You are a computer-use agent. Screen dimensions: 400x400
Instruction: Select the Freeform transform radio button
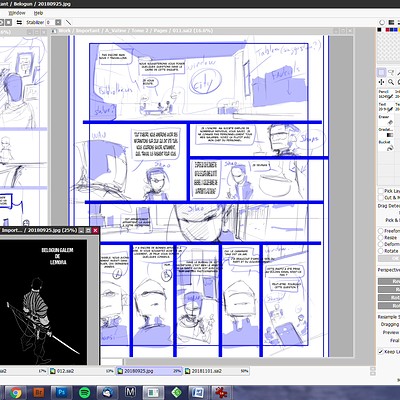381,231
